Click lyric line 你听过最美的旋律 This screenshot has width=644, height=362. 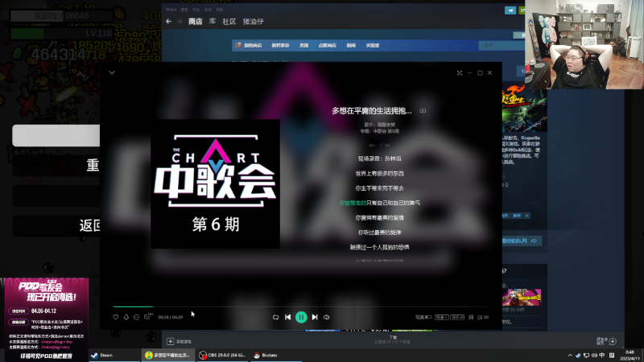pyautogui.click(x=379, y=232)
